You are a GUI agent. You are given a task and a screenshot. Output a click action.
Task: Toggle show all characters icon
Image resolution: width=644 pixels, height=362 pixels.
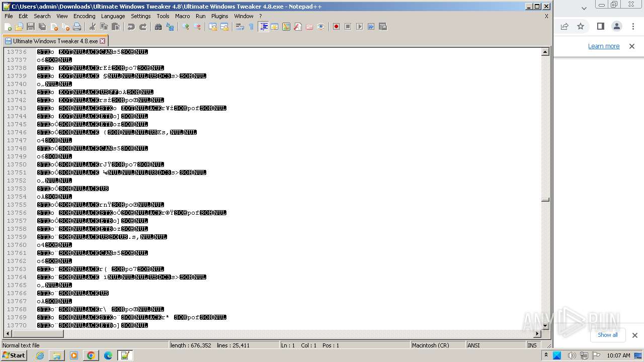[x=252, y=27]
